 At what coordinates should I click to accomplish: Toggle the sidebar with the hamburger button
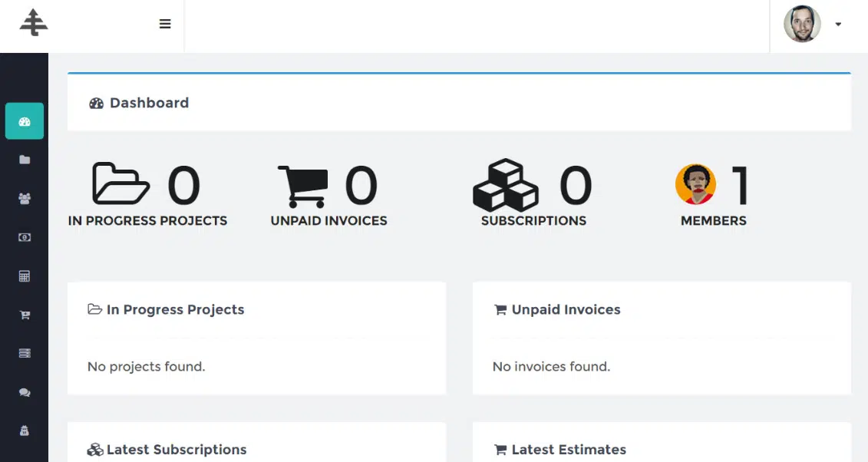[165, 24]
